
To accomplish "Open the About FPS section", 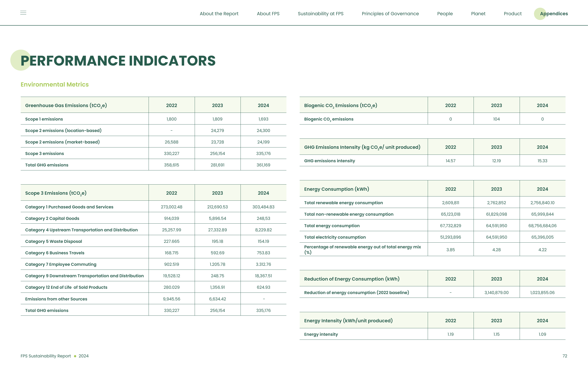I will (268, 14).
